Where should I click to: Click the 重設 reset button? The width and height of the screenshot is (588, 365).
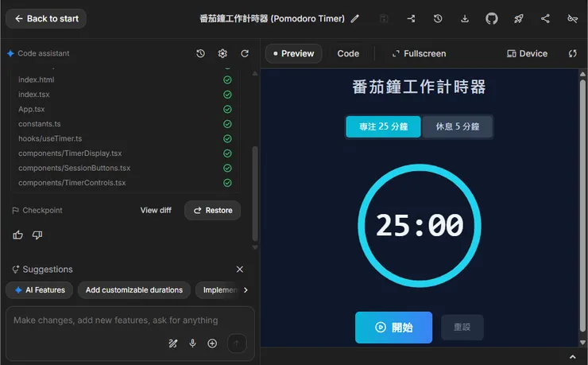[x=462, y=328]
